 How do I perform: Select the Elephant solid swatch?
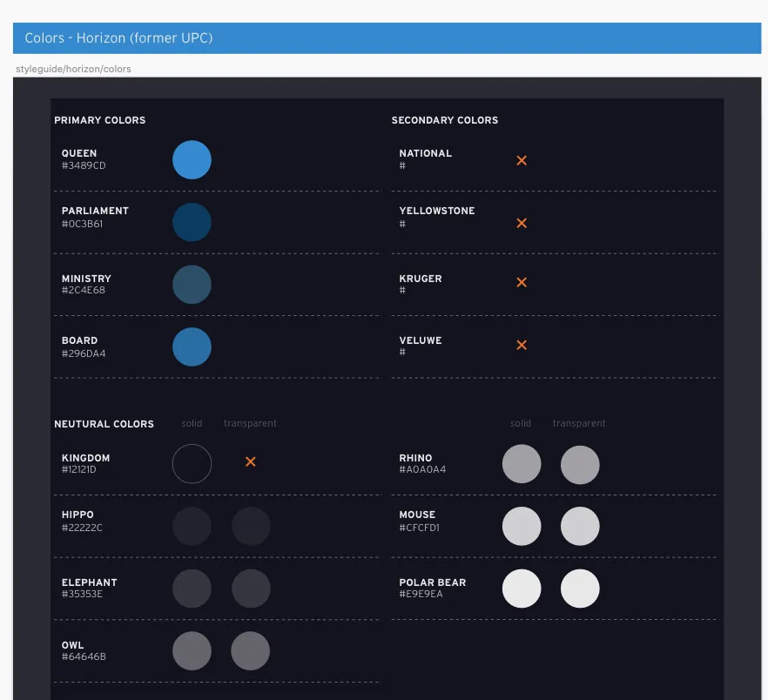point(192,589)
